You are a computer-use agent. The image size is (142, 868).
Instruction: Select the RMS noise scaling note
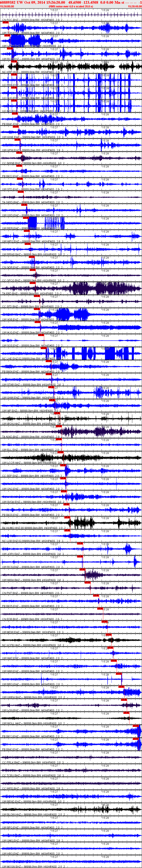71,6
